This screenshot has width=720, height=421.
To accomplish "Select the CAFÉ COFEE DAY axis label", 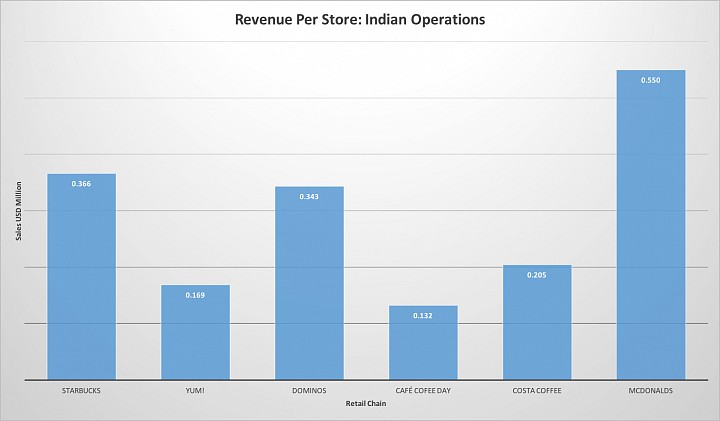I will (423, 391).
